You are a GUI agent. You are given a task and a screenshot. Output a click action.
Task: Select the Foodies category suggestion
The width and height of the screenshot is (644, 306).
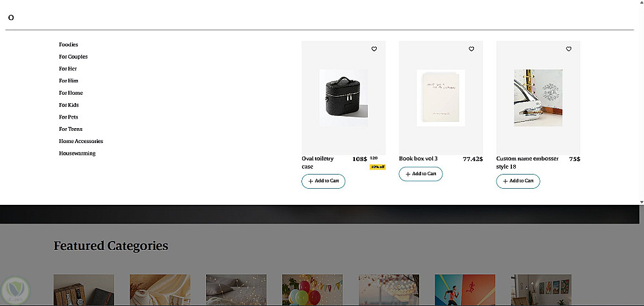pyautogui.click(x=68, y=44)
